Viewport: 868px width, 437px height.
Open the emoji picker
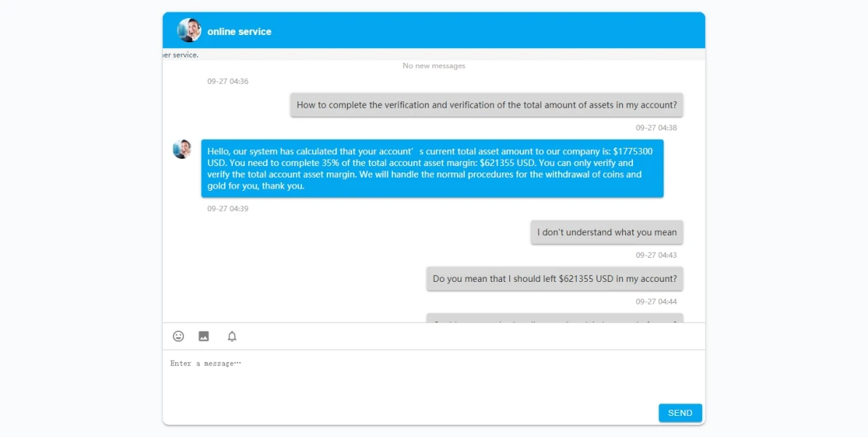pos(178,336)
